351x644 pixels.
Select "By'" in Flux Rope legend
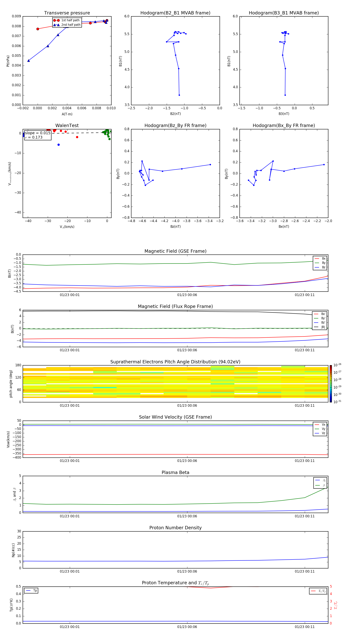click(x=320, y=318)
